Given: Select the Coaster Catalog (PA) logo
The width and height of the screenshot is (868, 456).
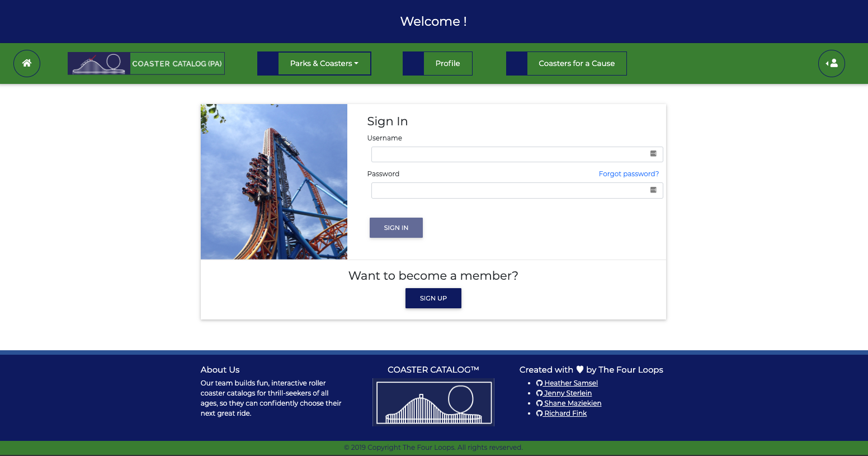Looking at the screenshot, I should 146,63.
